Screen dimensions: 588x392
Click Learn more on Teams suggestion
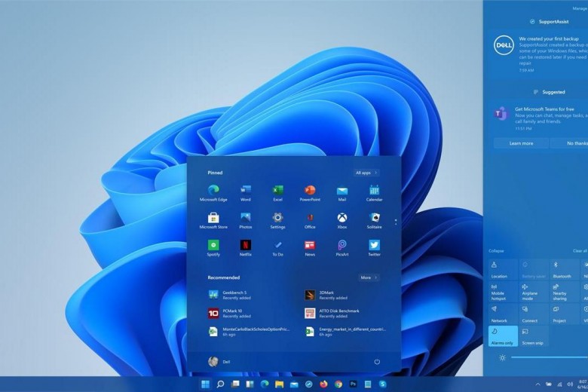point(521,143)
